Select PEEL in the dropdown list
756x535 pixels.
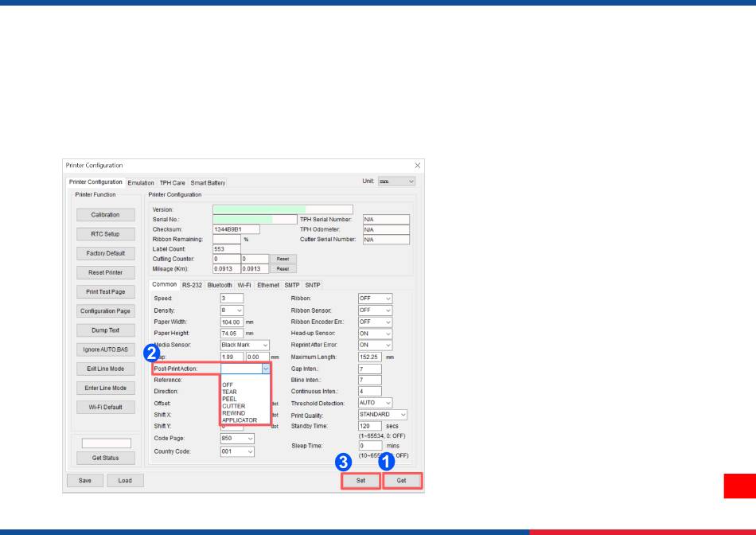229,399
